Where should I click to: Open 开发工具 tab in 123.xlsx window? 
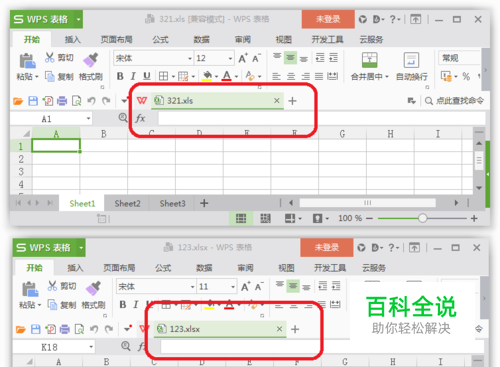[330, 268]
